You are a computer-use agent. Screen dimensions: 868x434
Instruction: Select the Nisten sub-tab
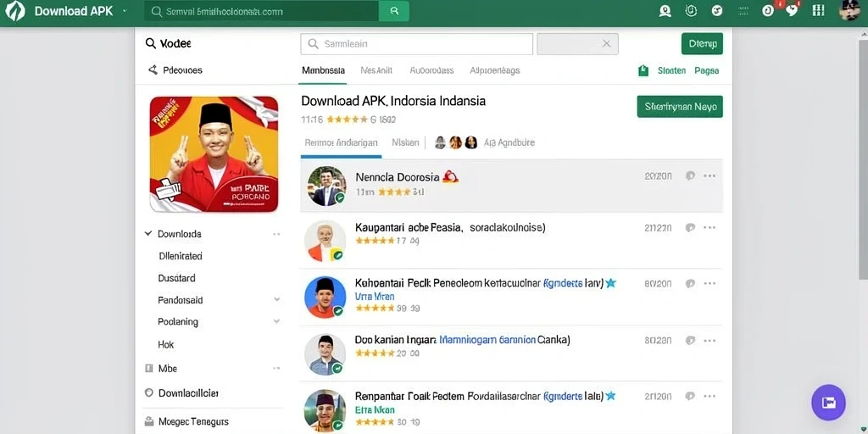tap(405, 142)
